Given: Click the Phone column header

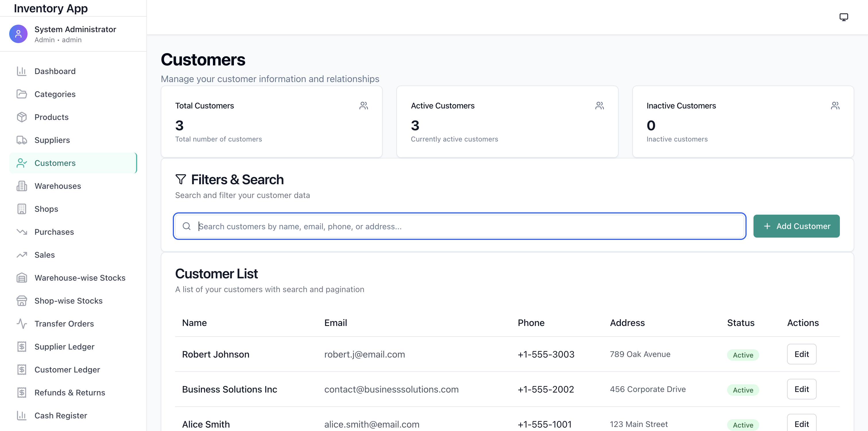Looking at the screenshot, I should coord(531,323).
